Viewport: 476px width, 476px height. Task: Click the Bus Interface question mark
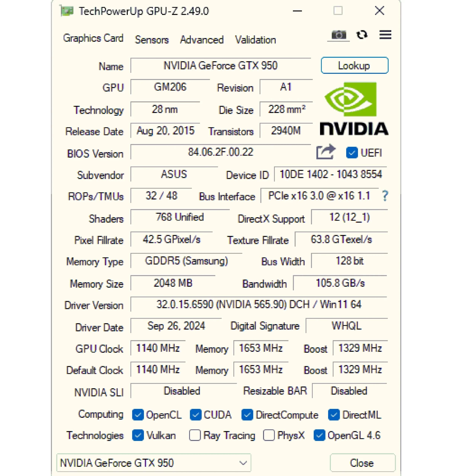pos(385,196)
